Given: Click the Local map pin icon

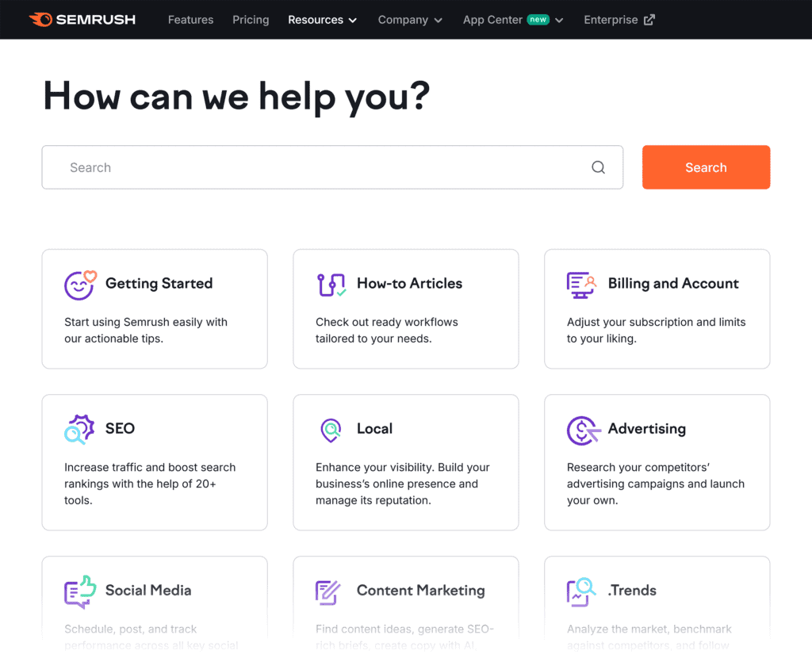Looking at the screenshot, I should (x=331, y=430).
